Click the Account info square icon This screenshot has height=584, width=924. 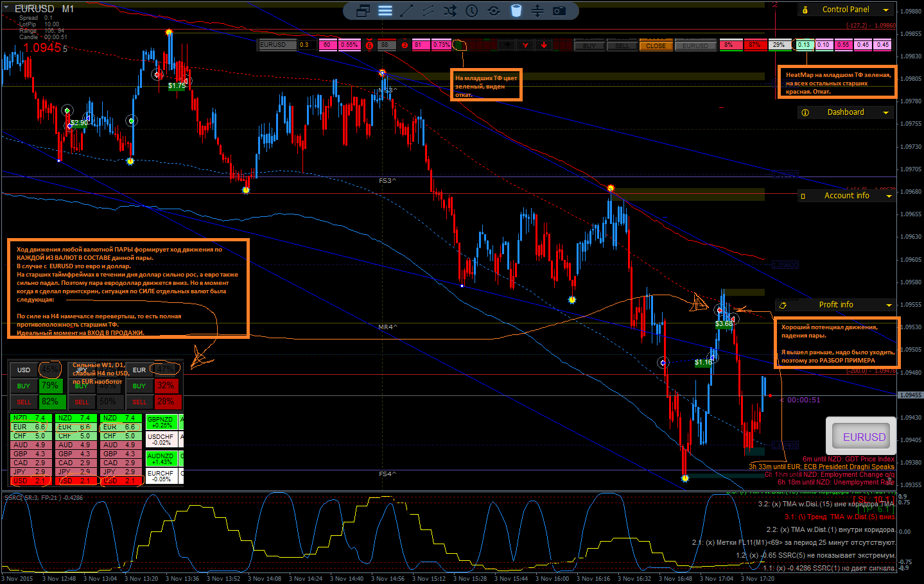(803, 196)
